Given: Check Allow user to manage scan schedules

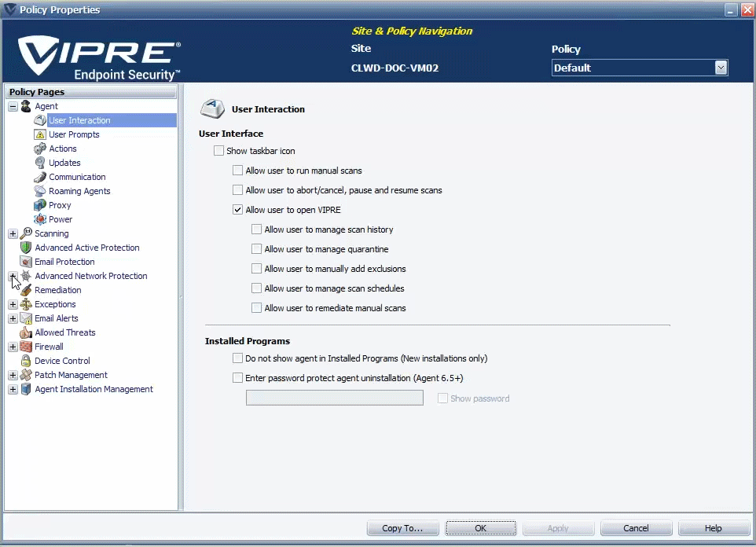Looking at the screenshot, I should 256,288.
